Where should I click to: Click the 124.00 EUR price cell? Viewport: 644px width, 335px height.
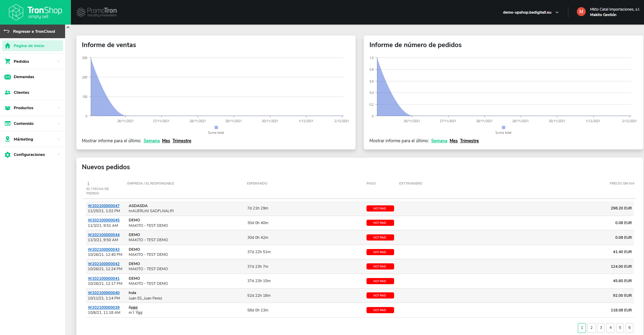[621, 266]
